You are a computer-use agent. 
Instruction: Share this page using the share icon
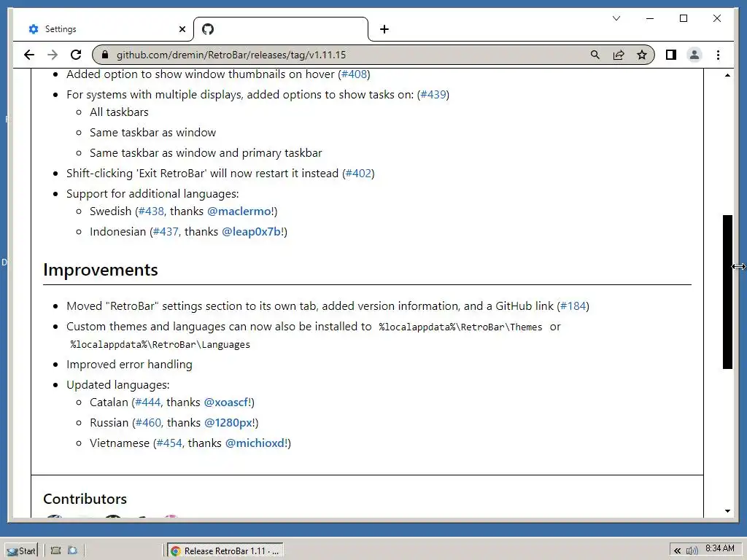619,55
